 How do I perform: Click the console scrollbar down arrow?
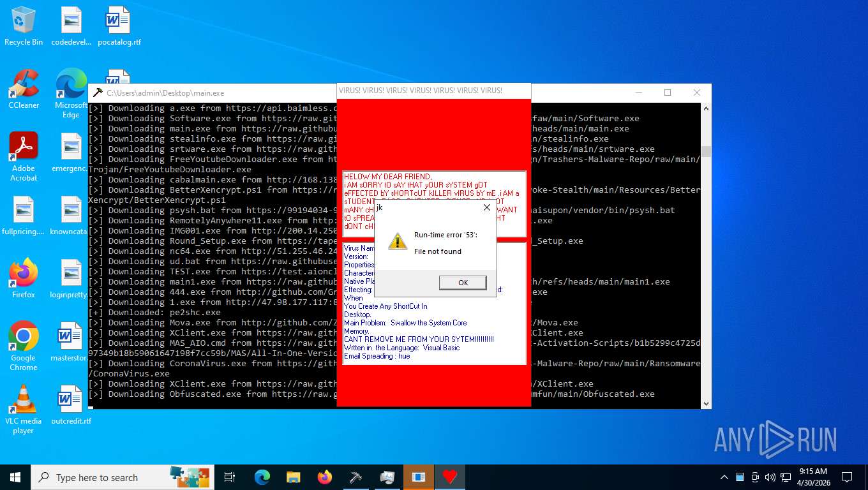[706, 403]
